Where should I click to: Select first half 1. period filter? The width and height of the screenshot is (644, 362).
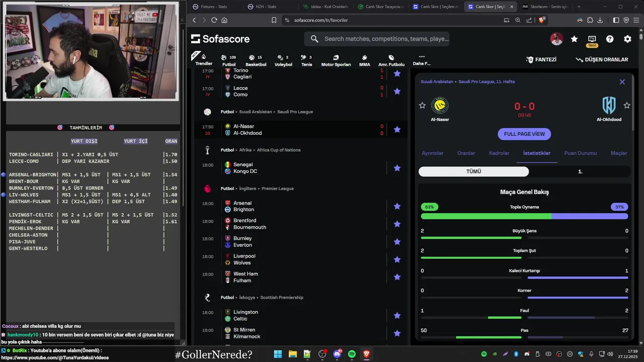coord(580,171)
